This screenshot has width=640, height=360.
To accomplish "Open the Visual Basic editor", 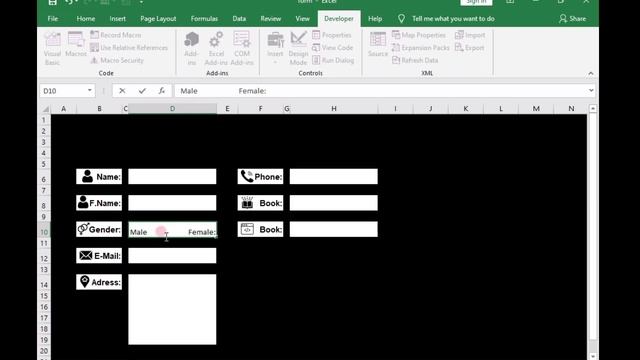I will click(52, 49).
